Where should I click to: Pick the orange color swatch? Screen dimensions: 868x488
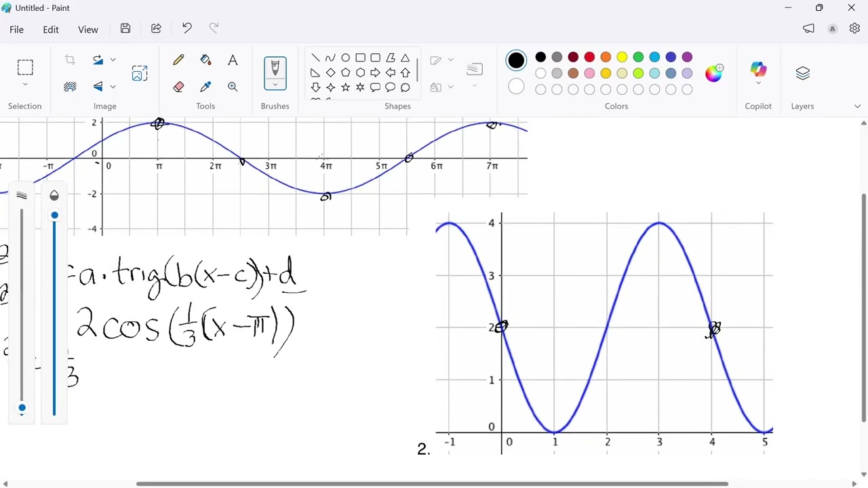[606, 57]
